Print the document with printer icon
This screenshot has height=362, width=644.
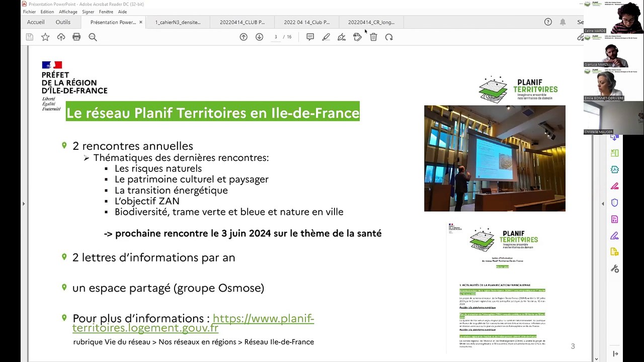click(x=76, y=37)
